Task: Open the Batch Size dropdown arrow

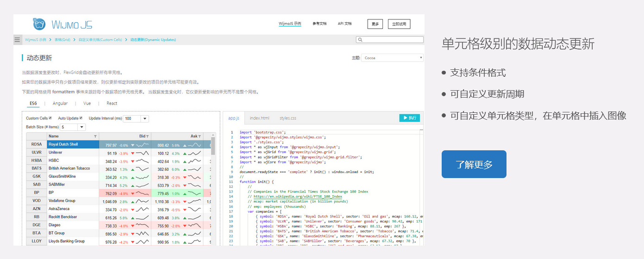Action: [x=81, y=127]
